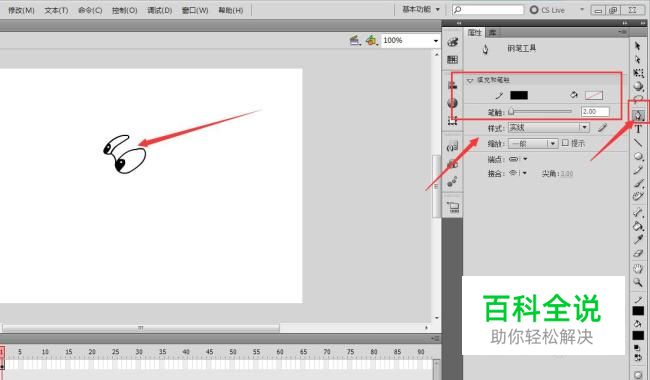
Task: Select the Bone tool
Action: coord(638,213)
